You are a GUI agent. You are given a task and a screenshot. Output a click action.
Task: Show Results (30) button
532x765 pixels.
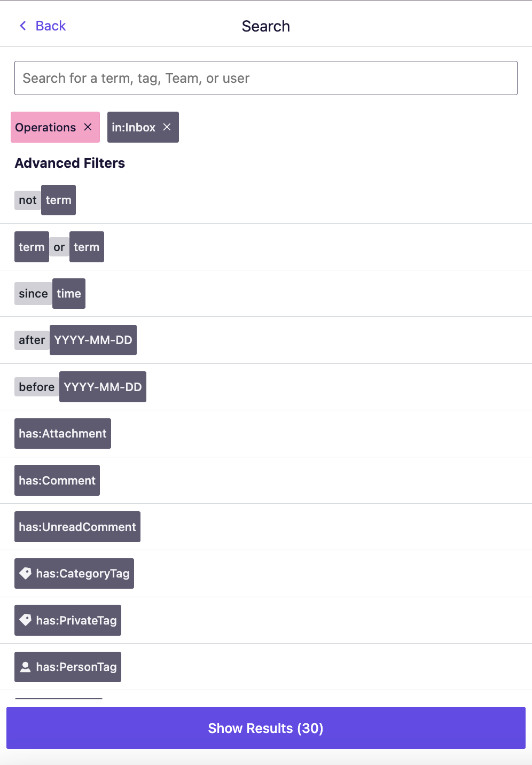(x=266, y=728)
